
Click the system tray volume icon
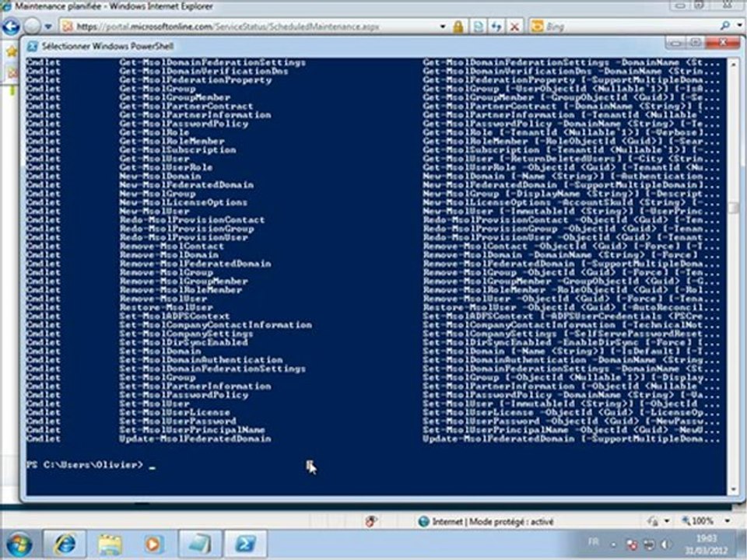point(665,544)
